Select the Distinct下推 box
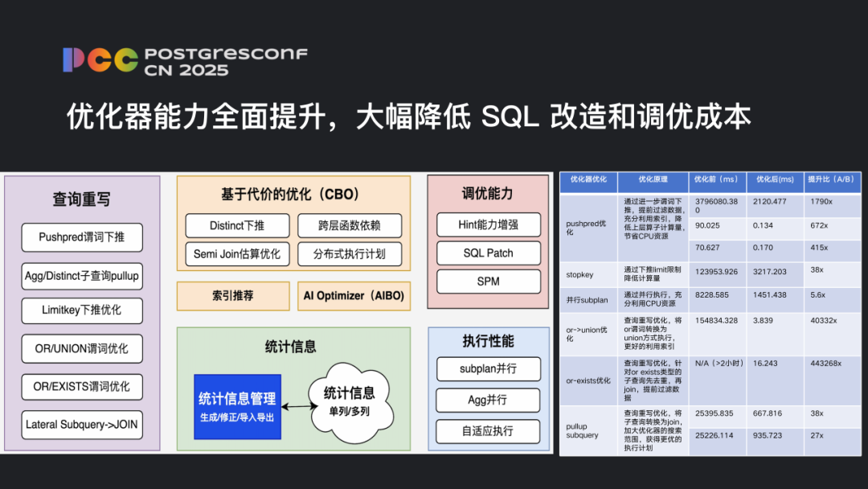The height and width of the screenshot is (489, 868). coord(237,225)
